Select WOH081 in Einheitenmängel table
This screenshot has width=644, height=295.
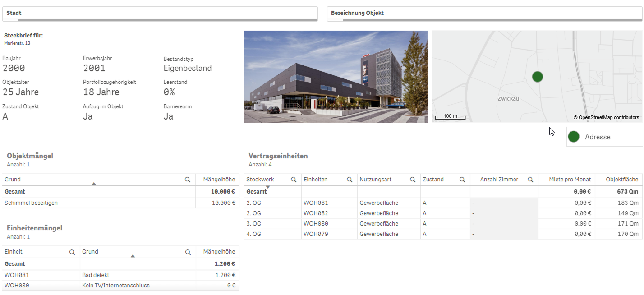(x=17, y=275)
